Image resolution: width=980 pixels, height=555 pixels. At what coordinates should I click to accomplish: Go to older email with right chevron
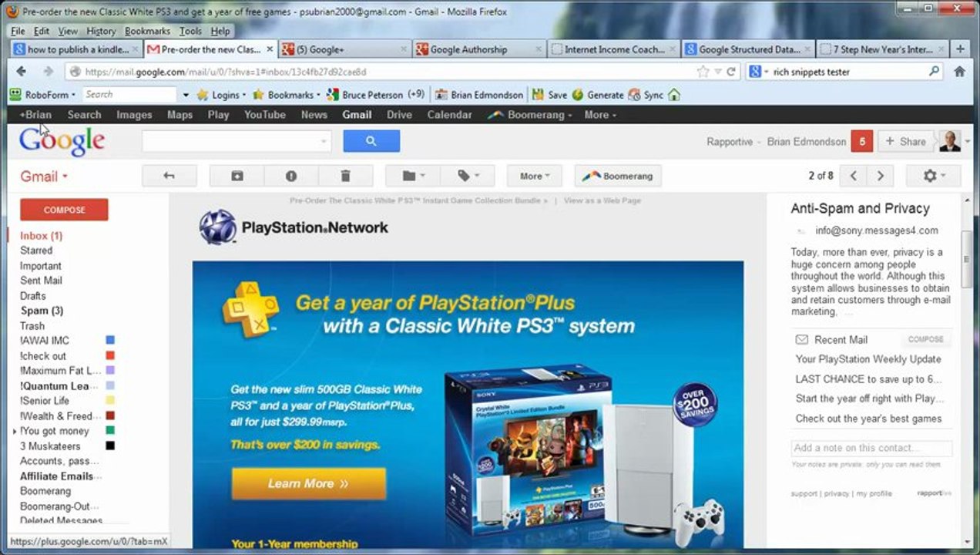[x=880, y=176]
